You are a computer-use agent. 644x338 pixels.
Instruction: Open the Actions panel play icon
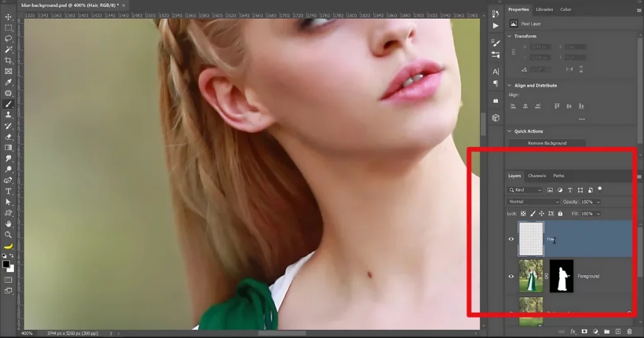tap(496, 26)
